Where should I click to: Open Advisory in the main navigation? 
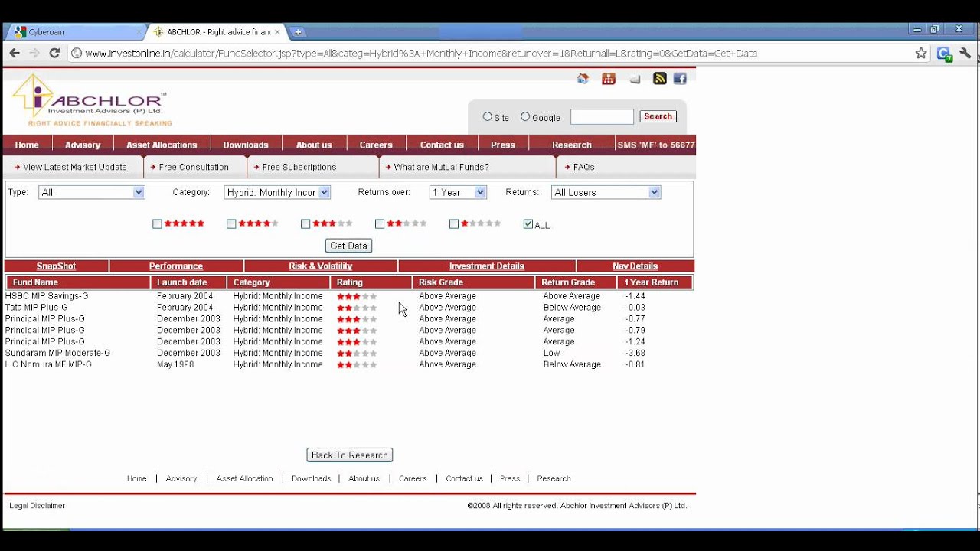pos(83,145)
